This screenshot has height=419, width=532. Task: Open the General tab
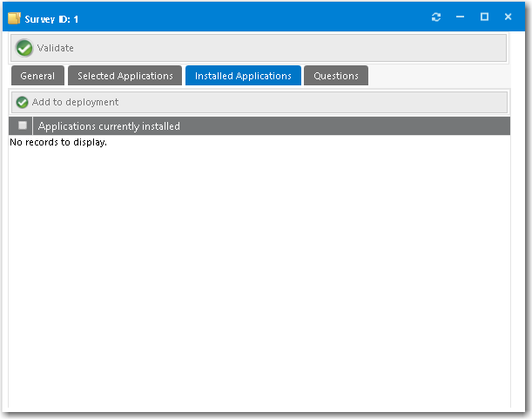pyautogui.click(x=37, y=76)
